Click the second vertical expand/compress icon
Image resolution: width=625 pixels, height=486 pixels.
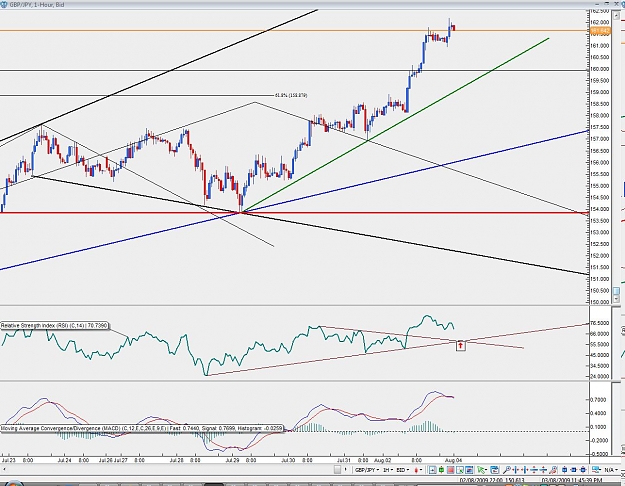(x=544, y=470)
